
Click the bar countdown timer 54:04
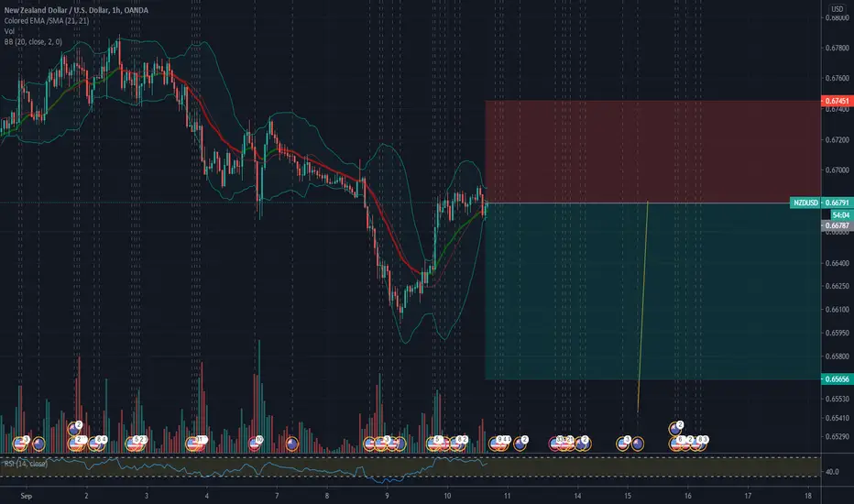841,215
